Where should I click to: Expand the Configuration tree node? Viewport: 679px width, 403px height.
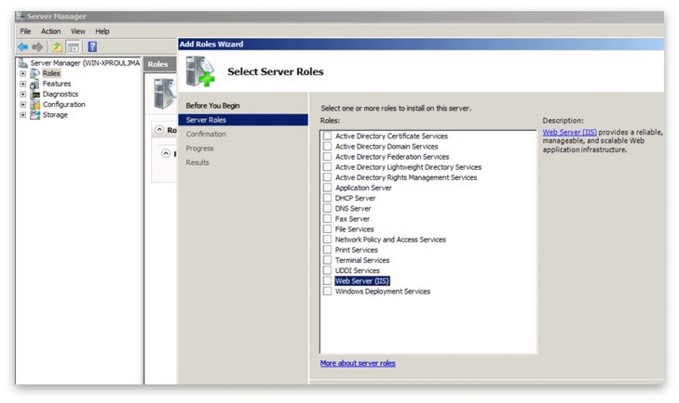[x=23, y=105]
